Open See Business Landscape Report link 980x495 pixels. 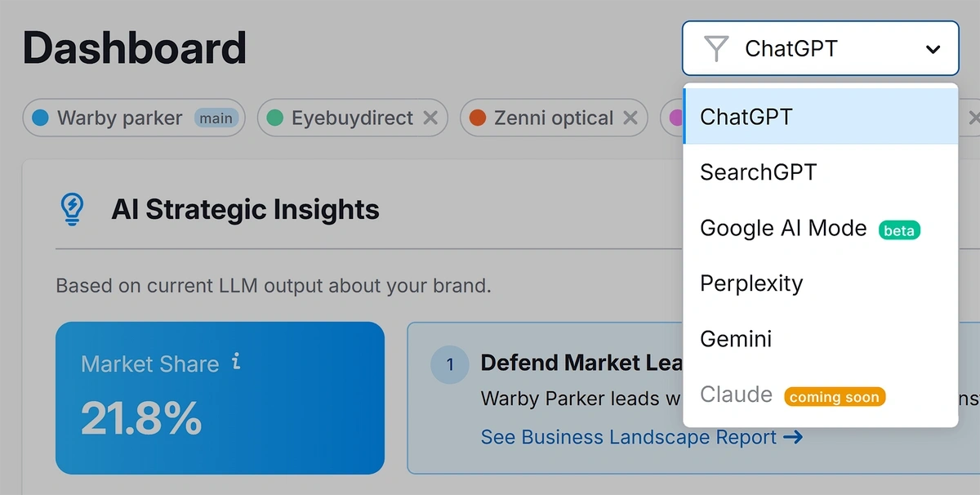(x=641, y=437)
